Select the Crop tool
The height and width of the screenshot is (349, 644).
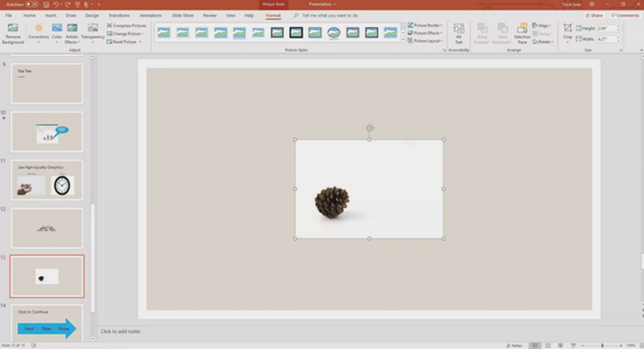click(567, 31)
